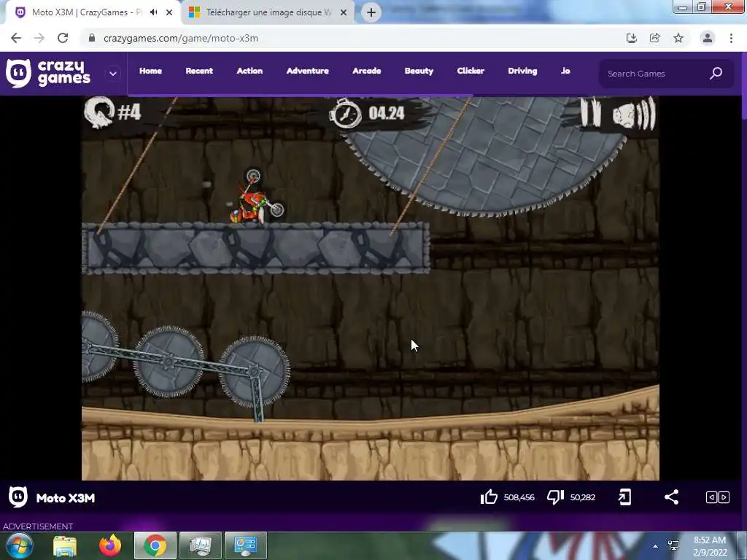Click the stopwatch timer icon
747x560 pixels.
click(345, 113)
